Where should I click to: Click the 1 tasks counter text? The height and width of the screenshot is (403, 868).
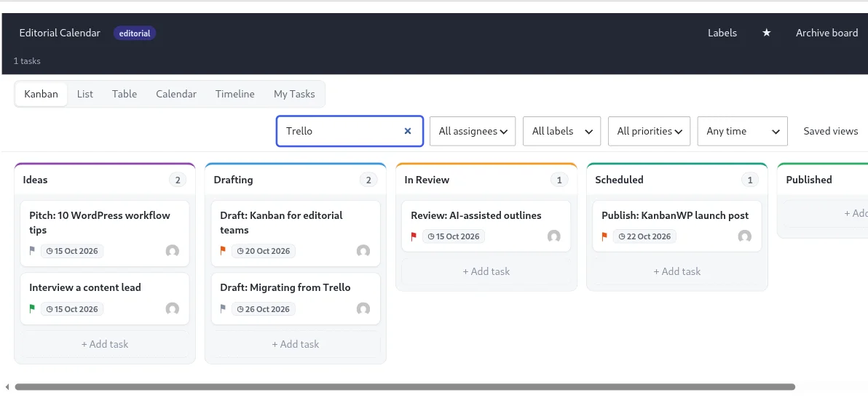[x=27, y=61]
